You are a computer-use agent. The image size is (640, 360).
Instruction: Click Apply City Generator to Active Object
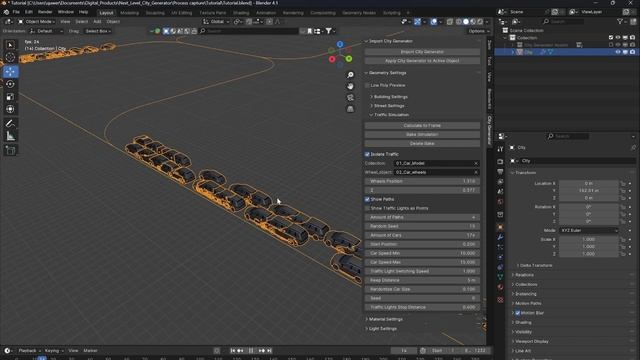pos(422,61)
